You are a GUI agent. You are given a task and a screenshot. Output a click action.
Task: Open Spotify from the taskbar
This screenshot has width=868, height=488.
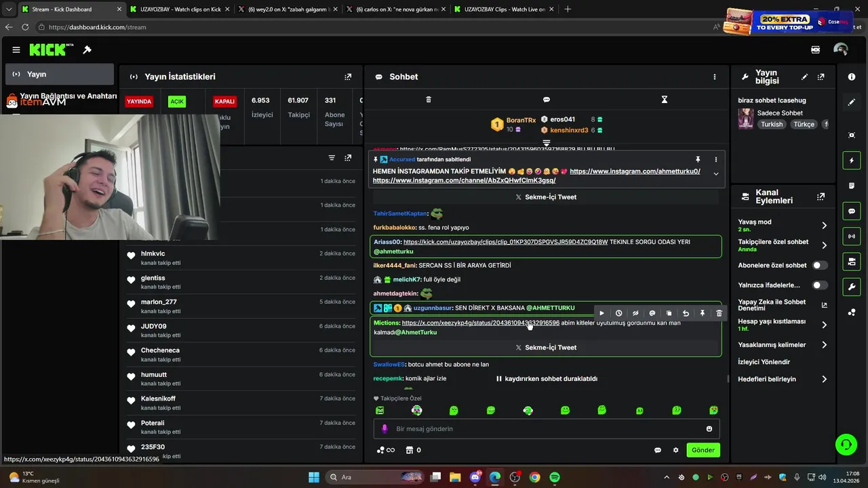[x=555, y=477]
